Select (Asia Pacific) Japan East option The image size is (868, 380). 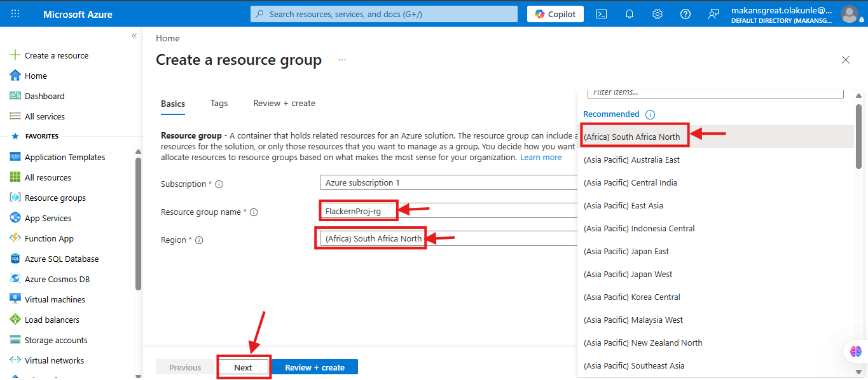point(715,251)
